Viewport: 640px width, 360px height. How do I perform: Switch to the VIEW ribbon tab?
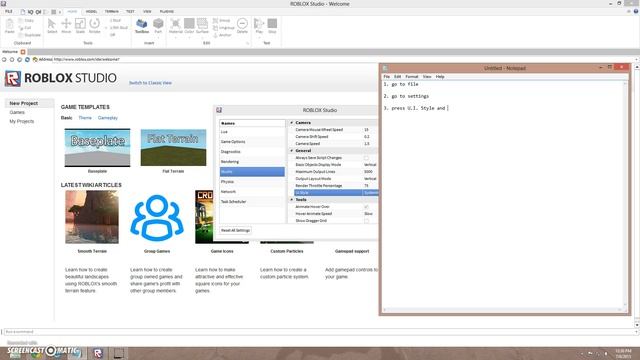tap(147, 12)
